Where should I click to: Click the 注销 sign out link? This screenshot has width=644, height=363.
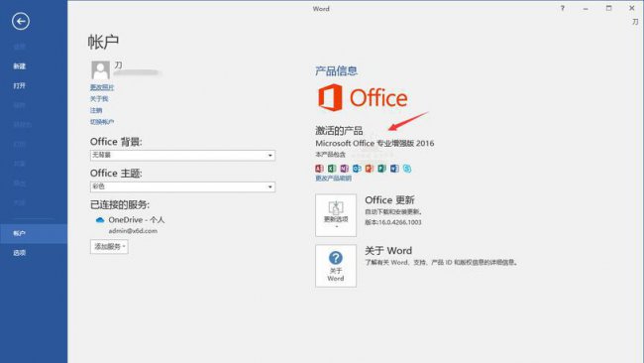pos(96,110)
